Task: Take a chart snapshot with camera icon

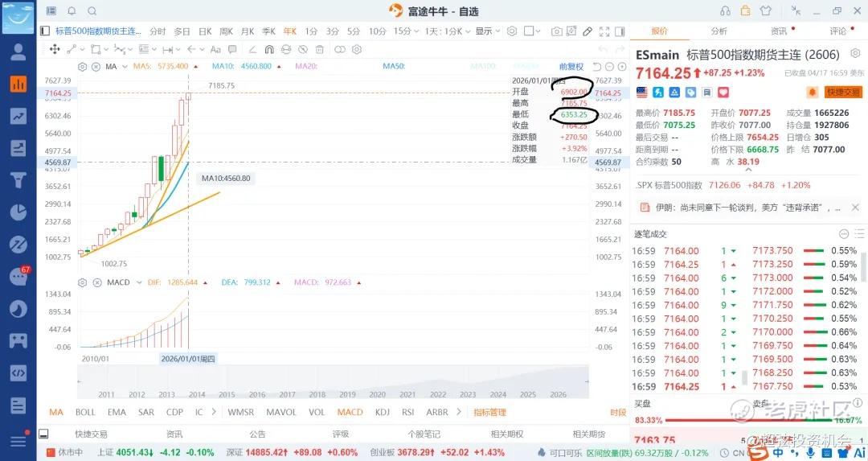Action: pos(557,31)
